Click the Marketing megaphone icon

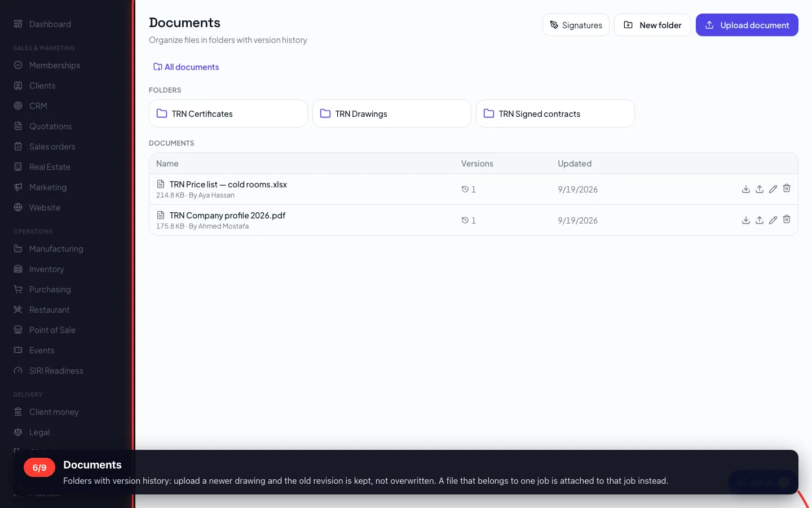click(x=18, y=187)
